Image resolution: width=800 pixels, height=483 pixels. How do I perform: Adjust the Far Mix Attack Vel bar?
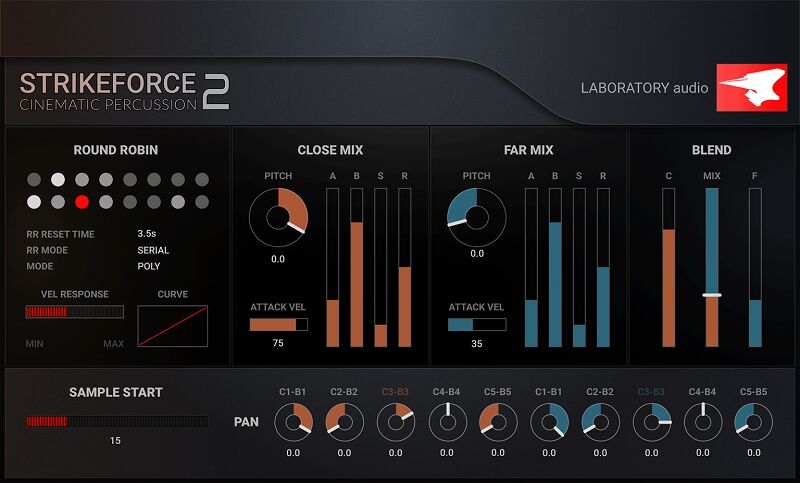(477, 324)
